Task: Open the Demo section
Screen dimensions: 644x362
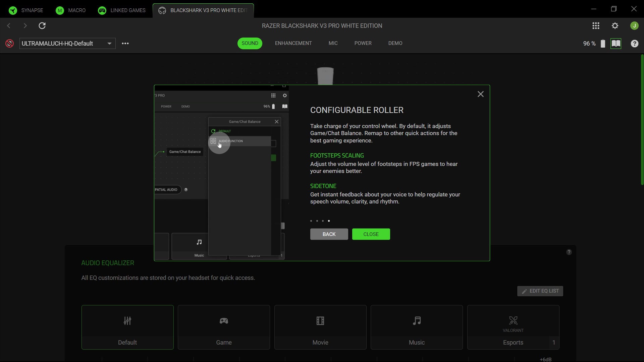Action: 395,43
